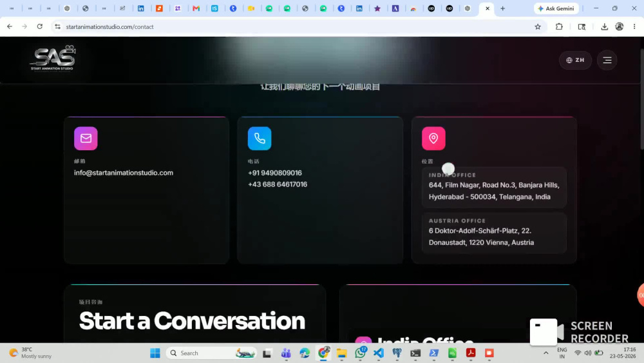Open Microsoft Teams from the taskbar
Image resolution: width=644 pixels, height=363 pixels.
click(286, 353)
